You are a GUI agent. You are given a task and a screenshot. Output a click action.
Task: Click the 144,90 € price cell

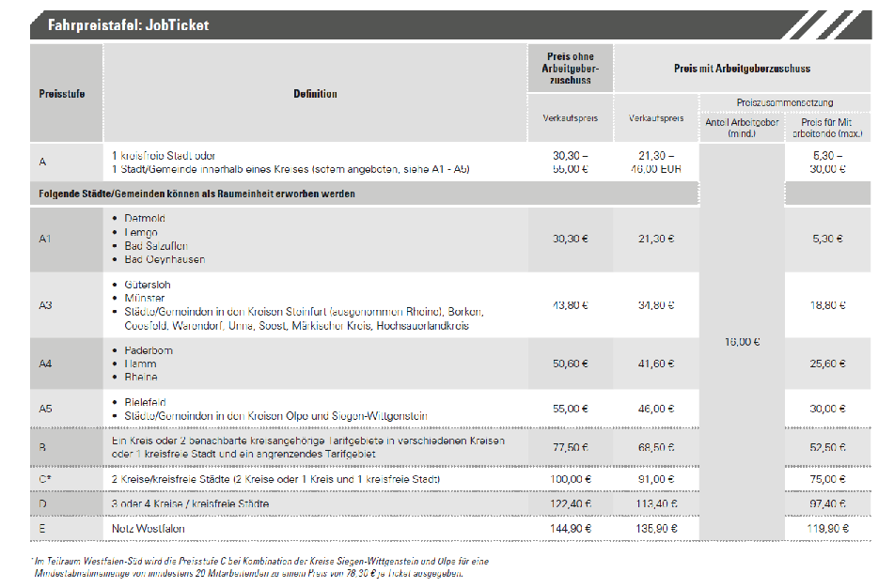tap(571, 528)
